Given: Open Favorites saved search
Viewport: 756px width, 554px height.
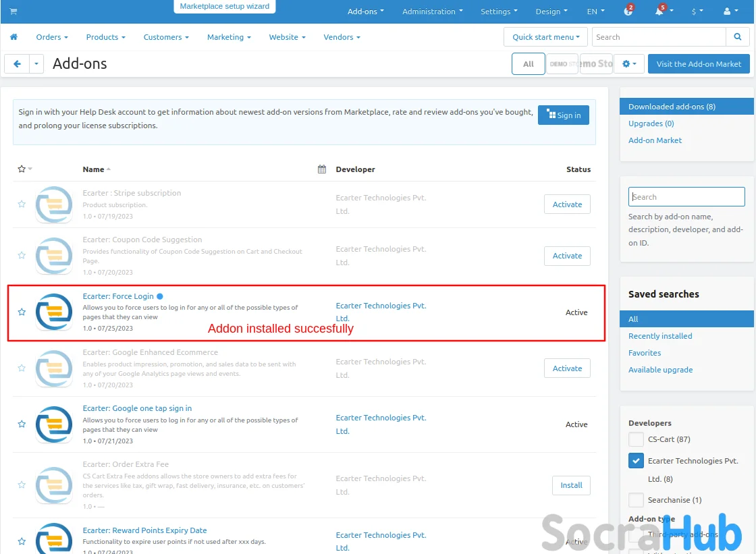Looking at the screenshot, I should tap(645, 353).
